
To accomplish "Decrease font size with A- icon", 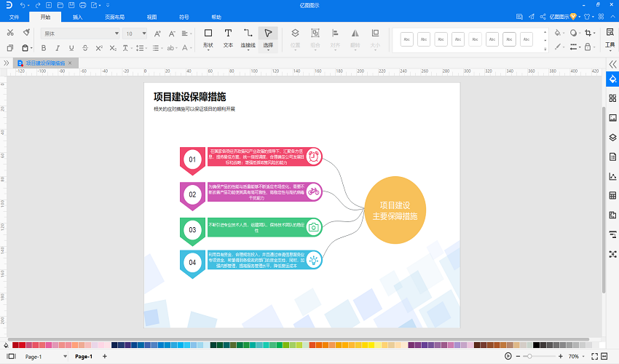I will pyautogui.click(x=172, y=33).
